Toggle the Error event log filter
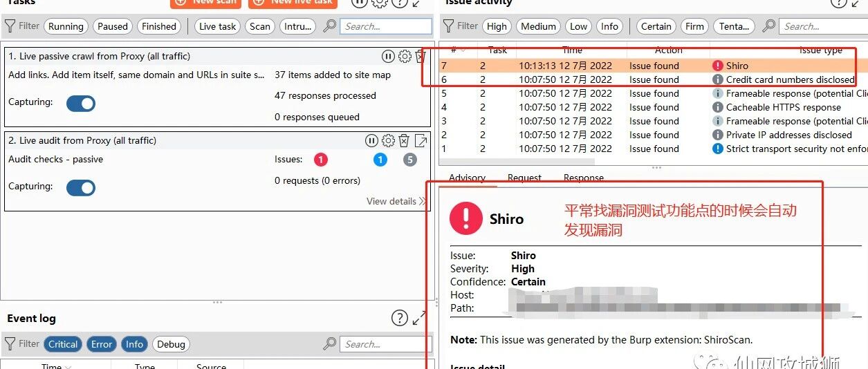 pos(102,344)
